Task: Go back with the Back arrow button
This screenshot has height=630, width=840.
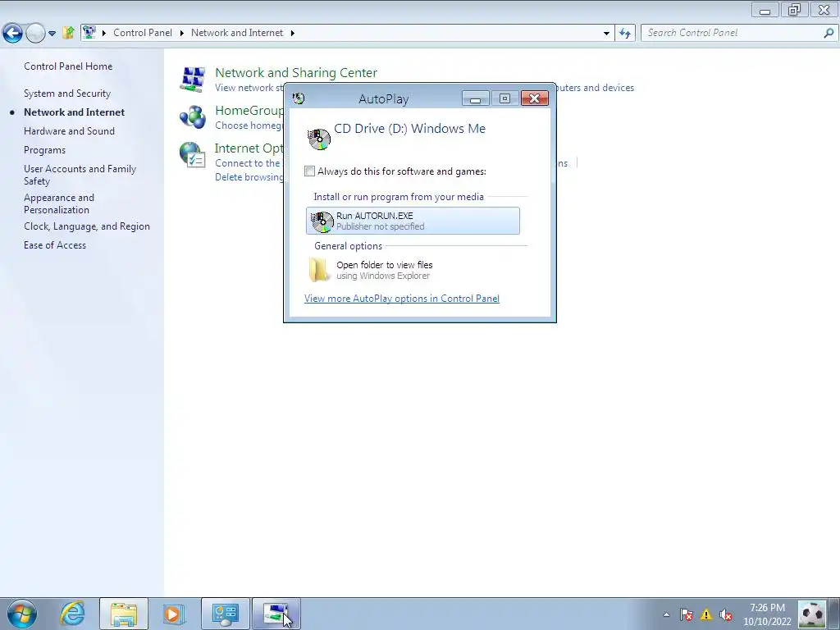Action: click(12, 33)
